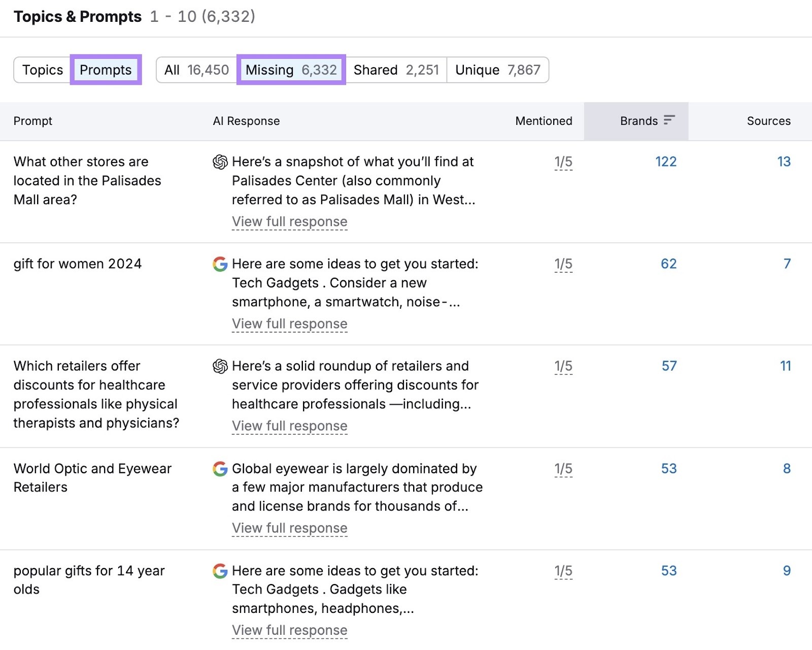This screenshot has height=650, width=812.
Task: Expand the full response for World Optic retailers
Action: click(289, 528)
